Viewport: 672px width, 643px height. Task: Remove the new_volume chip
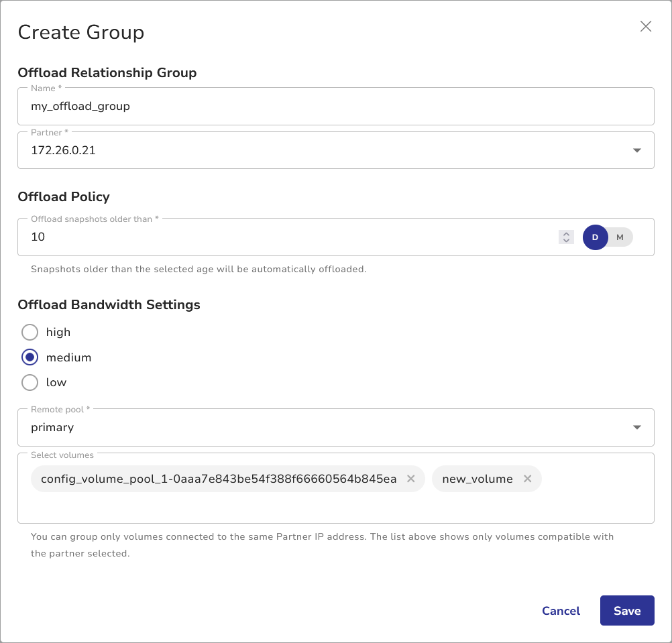(527, 479)
